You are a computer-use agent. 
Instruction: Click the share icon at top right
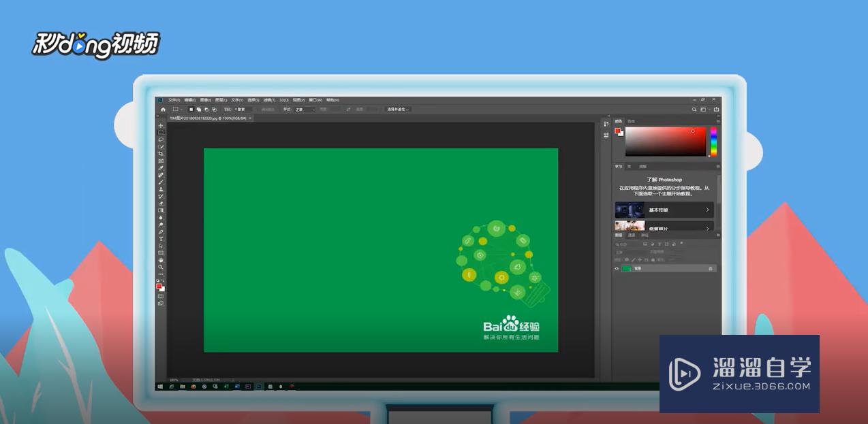click(x=717, y=110)
